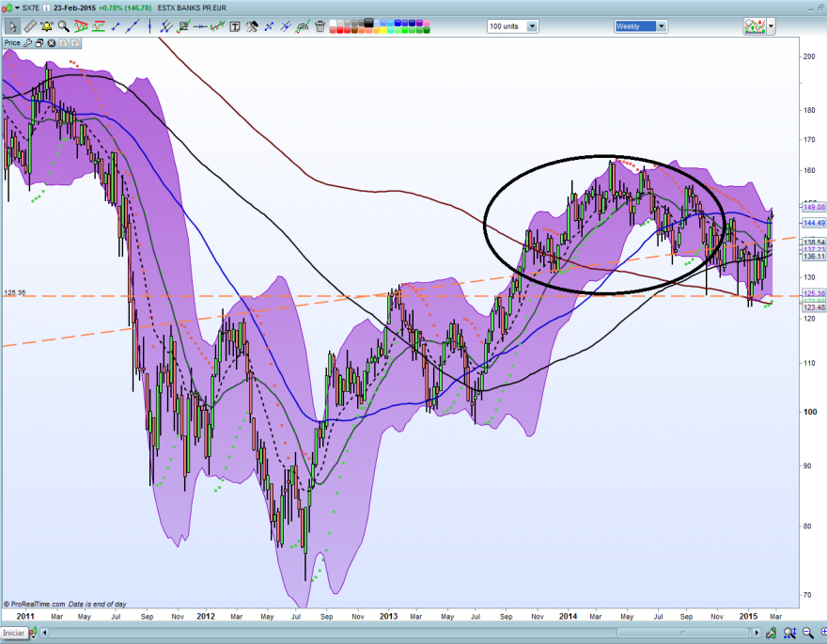Screen dimensions: 827x644
Task: Select the pointer selection tool
Action: (11, 26)
